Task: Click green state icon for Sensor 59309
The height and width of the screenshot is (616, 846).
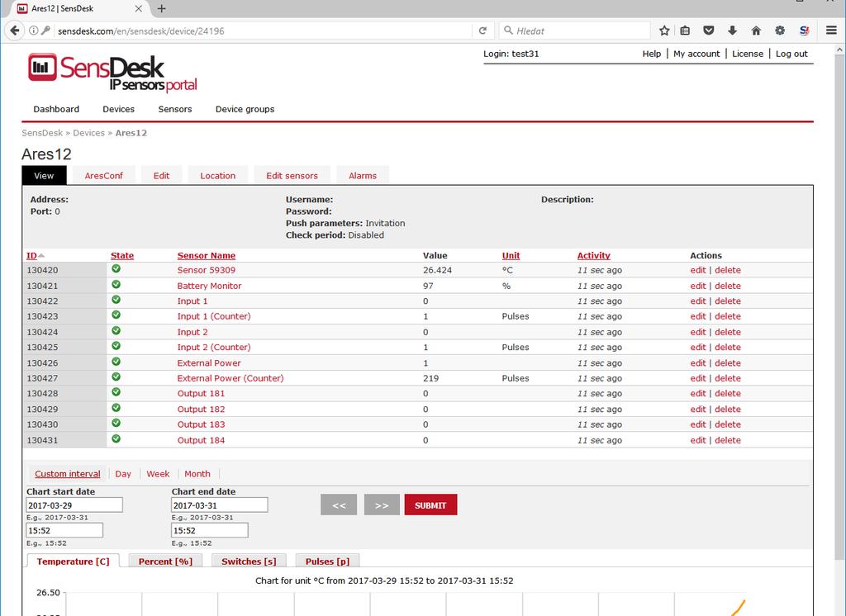Action: pos(116,269)
